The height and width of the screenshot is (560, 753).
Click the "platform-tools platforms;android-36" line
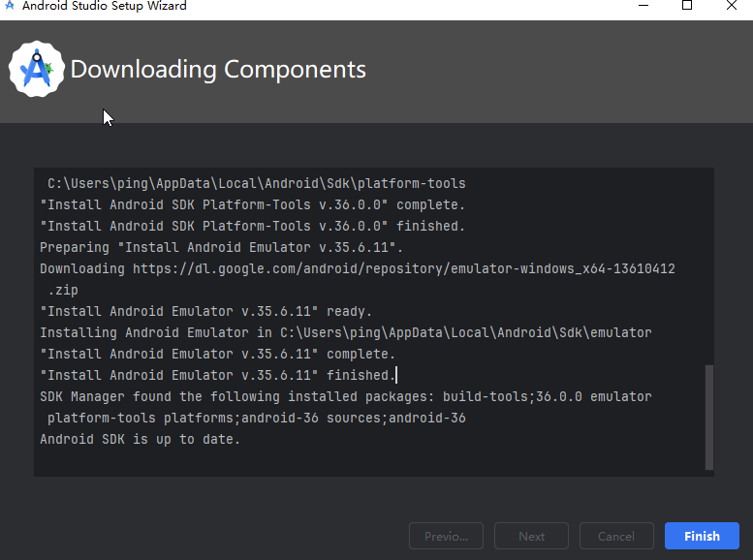coord(257,418)
